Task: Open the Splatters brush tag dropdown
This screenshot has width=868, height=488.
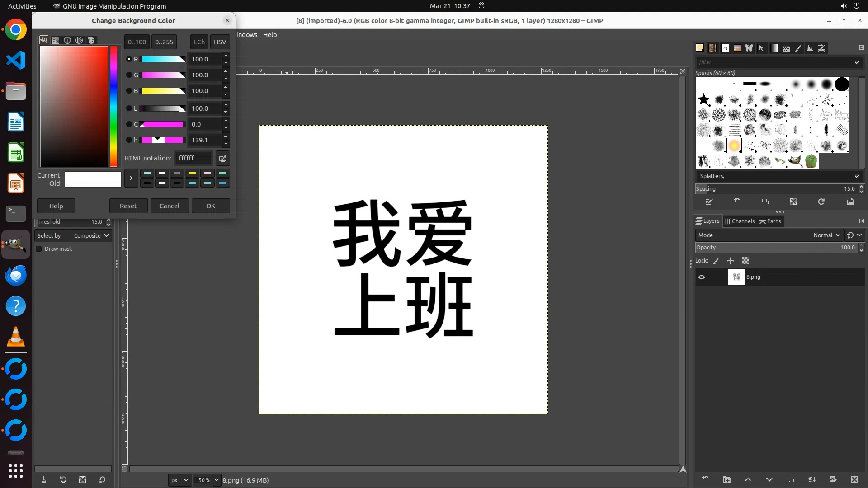Action: click(856, 176)
